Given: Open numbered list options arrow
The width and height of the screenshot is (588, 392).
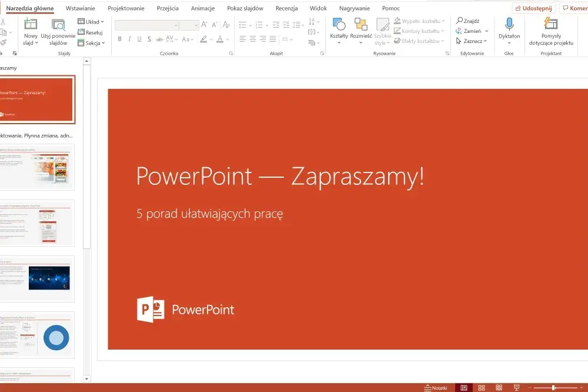Looking at the screenshot, I should (x=266, y=25).
